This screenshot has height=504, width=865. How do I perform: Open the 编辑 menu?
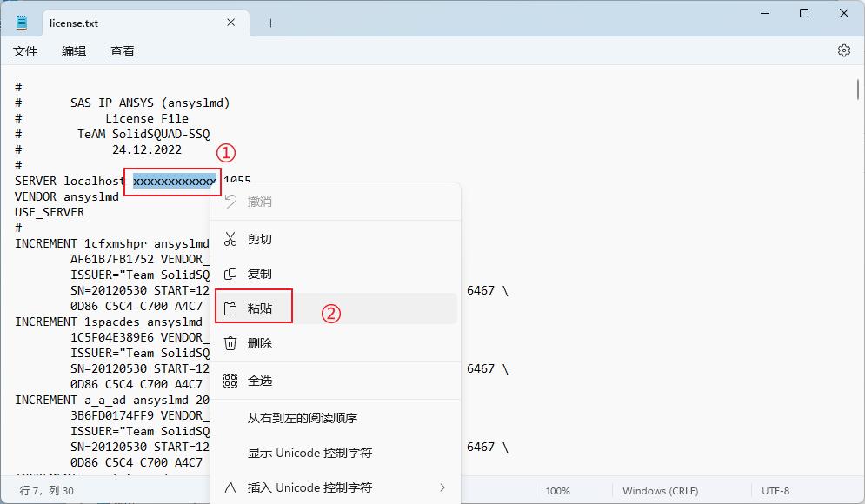[74, 51]
